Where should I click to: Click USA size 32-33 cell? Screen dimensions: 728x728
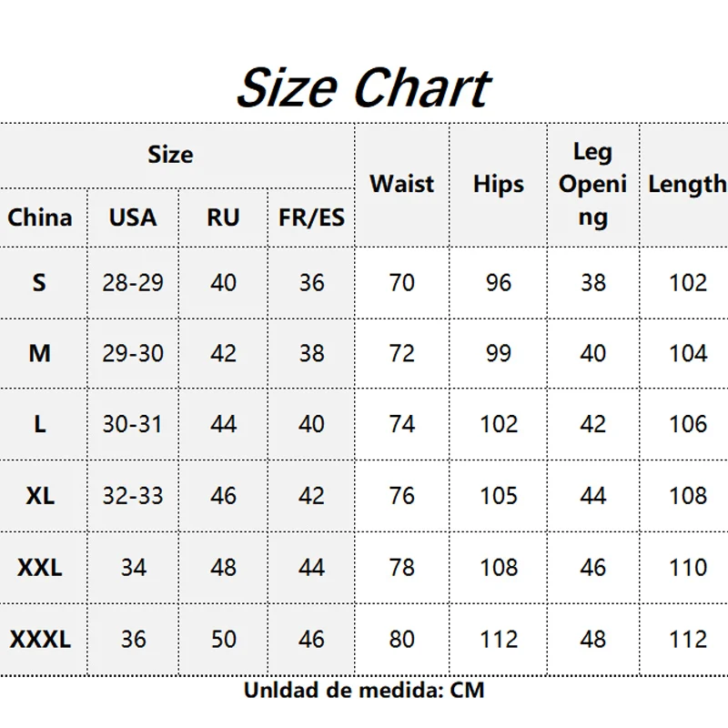[x=133, y=496]
